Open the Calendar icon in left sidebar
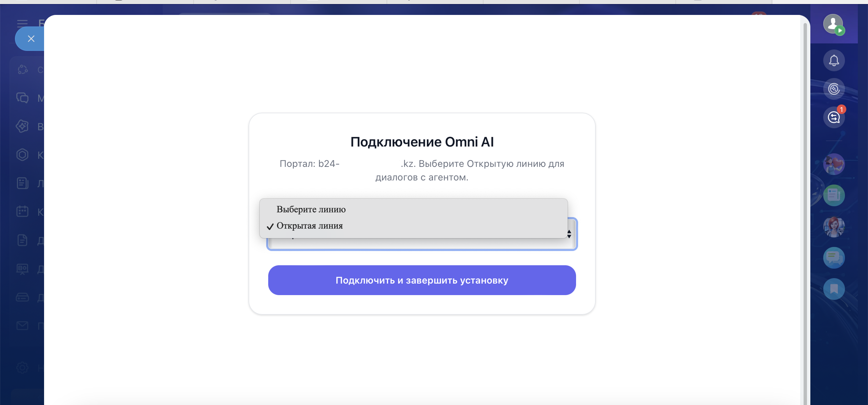Image resolution: width=868 pixels, height=405 pixels. point(22,212)
